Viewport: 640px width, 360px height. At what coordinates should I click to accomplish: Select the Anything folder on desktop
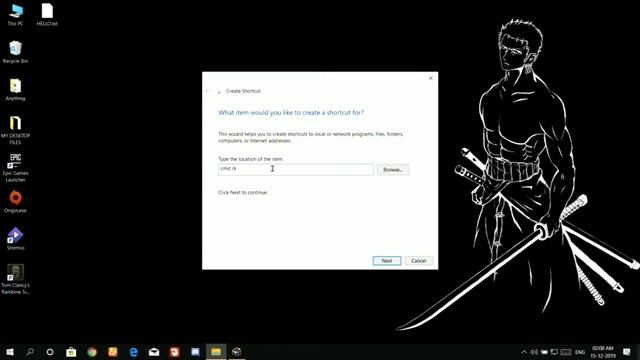[x=15, y=89]
